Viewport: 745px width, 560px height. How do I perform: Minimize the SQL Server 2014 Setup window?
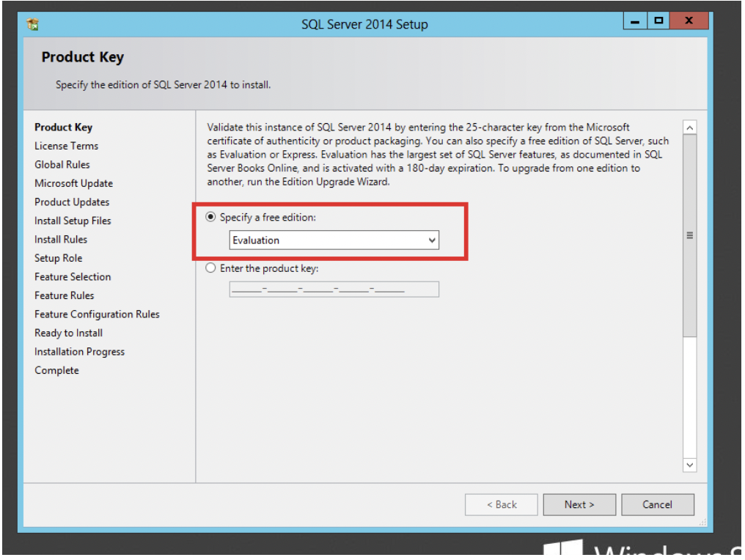(635, 21)
